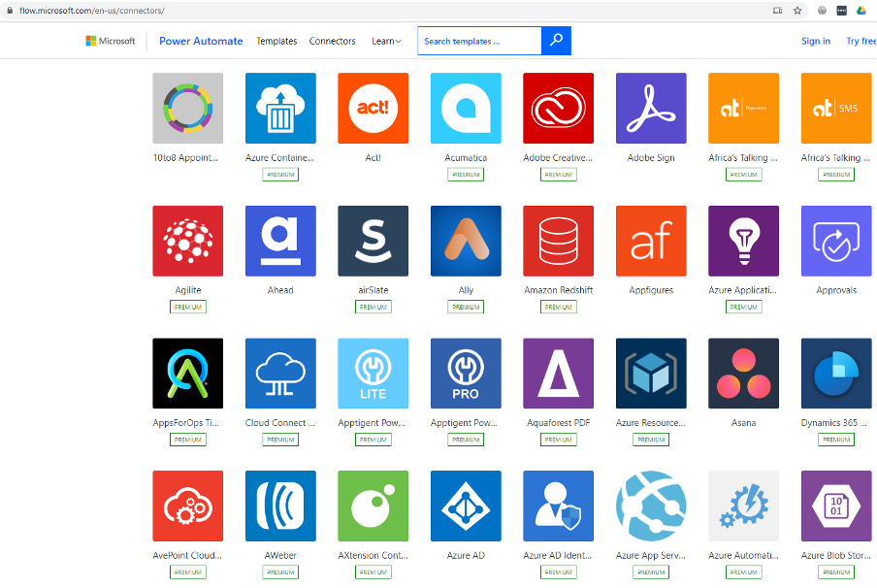Click the Adobe Creative Cloud icon

(558, 109)
